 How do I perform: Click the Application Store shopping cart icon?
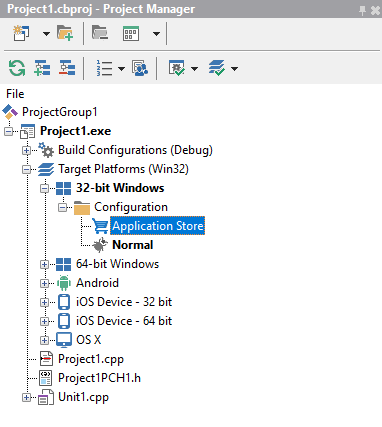pos(100,226)
